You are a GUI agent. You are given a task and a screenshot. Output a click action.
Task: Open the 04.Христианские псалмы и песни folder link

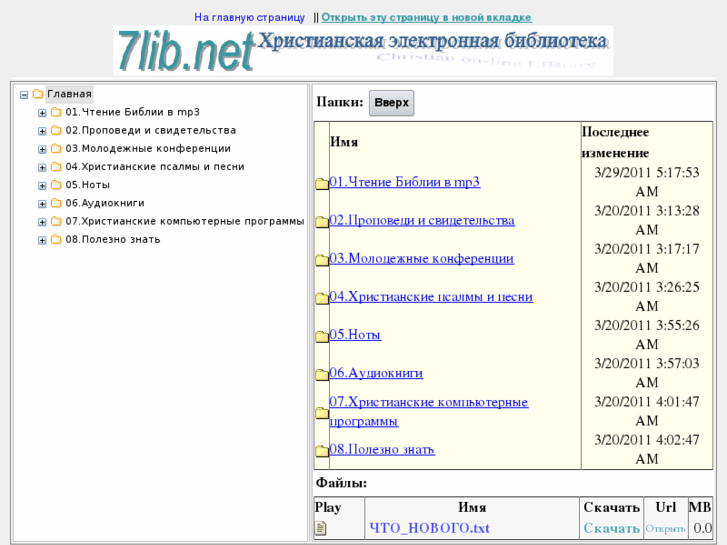[x=431, y=296]
